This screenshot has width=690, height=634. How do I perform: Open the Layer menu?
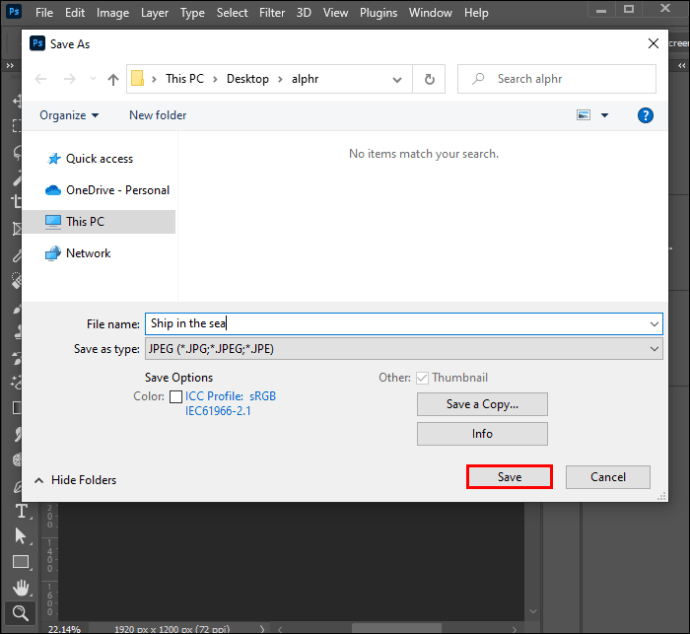pyautogui.click(x=154, y=13)
